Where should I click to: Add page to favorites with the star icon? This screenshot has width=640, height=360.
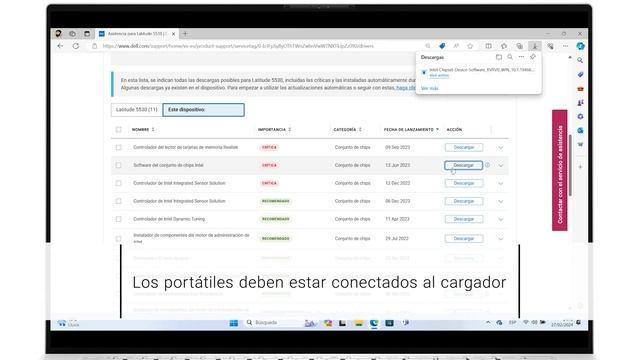(x=470, y=46)
